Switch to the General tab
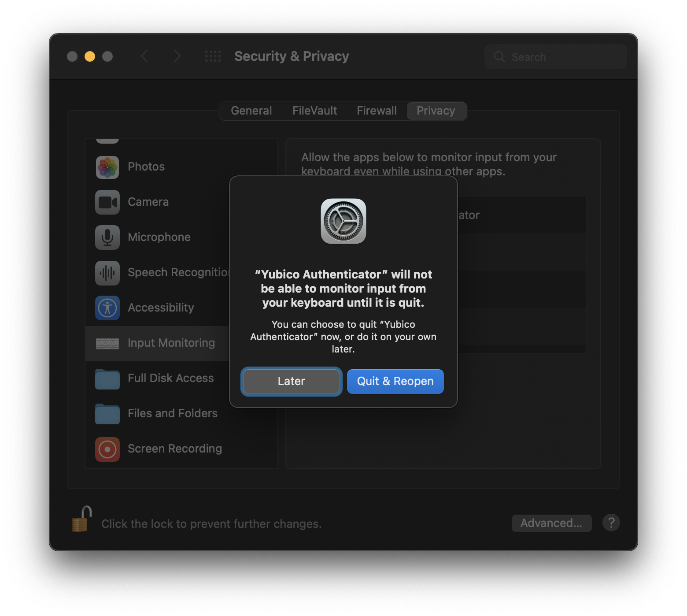Screen dimensions: 687x616 (251, 111)
